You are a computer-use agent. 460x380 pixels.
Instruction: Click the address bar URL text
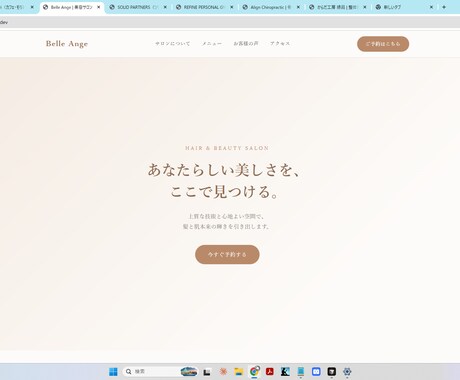(4, 22)
